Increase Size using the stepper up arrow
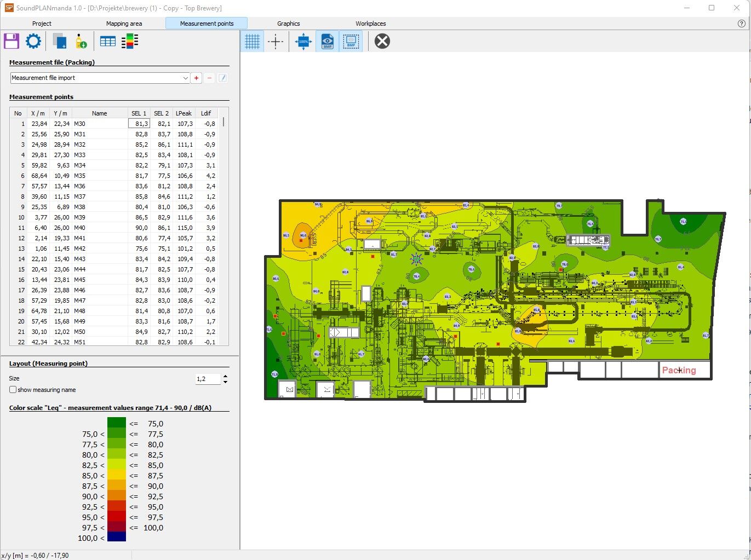 click(x=225, y=376)
